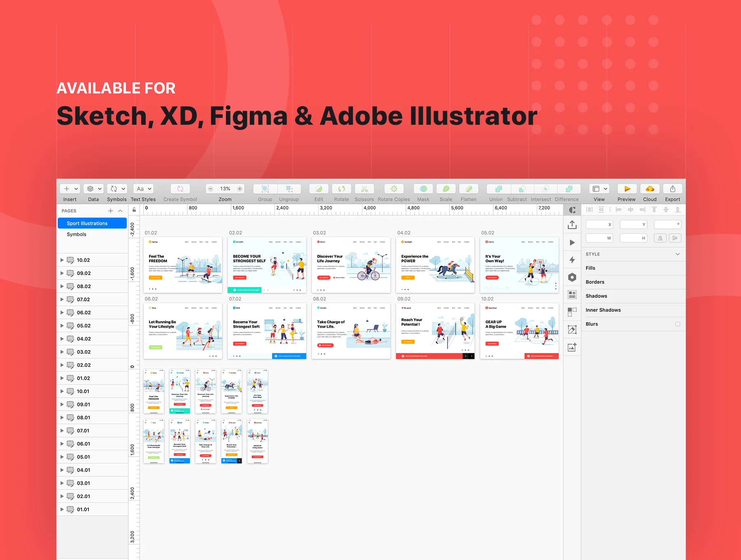Click the Insert plus icon
This screenshot has width=741, height=560.
(x=67, y=189)
